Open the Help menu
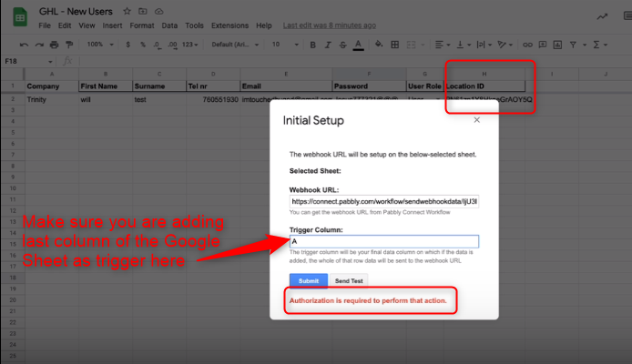 (x=264, y=25)
